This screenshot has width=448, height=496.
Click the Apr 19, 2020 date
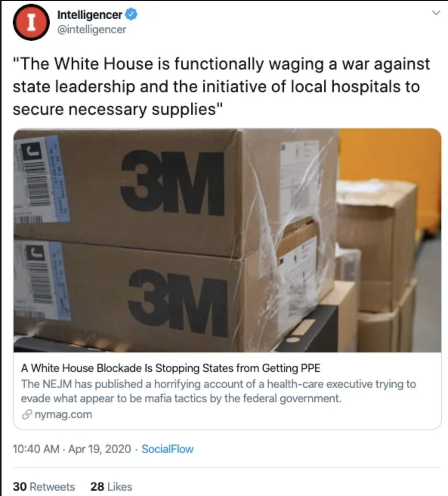coord(100,449)
